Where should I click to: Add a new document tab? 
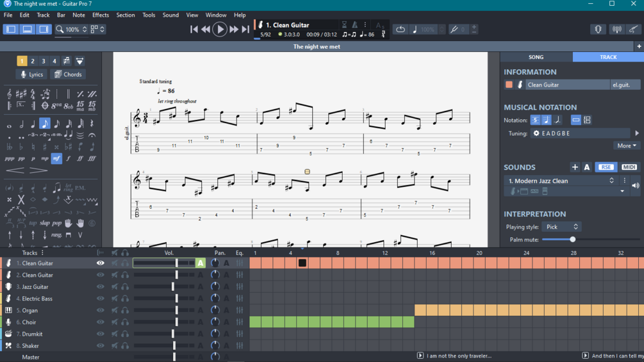(x=639, y=46)
